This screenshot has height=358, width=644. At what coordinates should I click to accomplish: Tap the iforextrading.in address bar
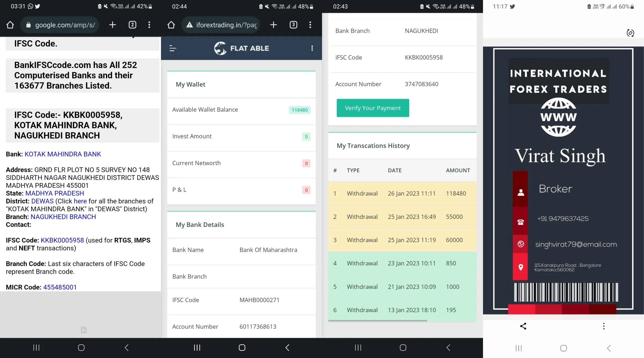(x=221, y=25)
